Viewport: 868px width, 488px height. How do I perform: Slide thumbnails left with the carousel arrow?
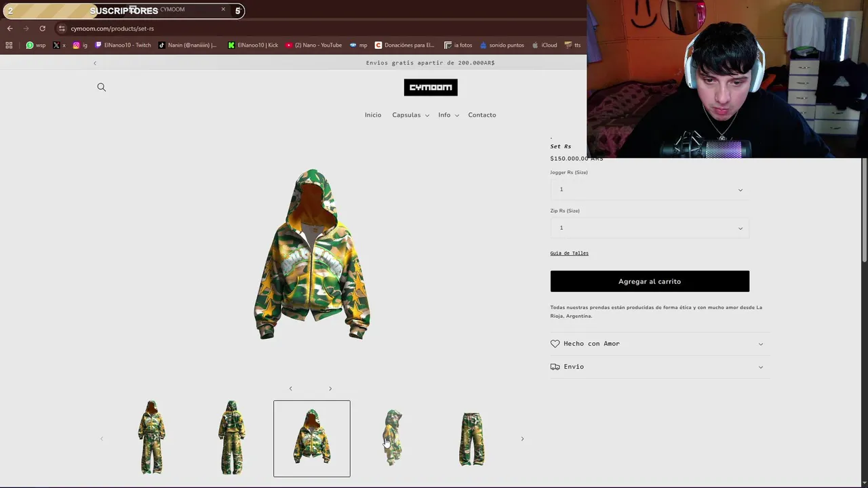(x=102, y=439)
